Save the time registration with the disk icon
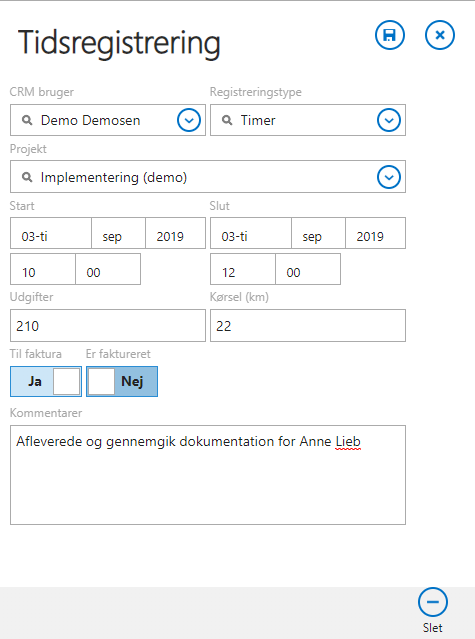This screenshot has height=639, width=475. (390, 35)
